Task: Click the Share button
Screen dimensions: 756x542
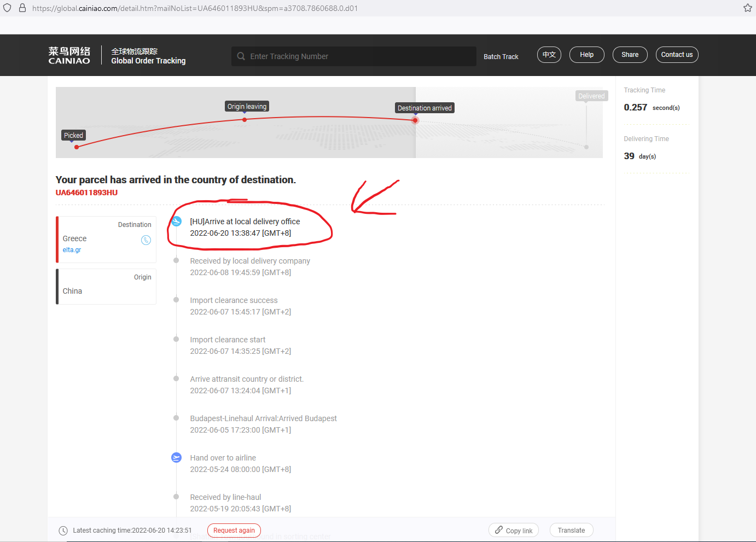Action: tap(630, 55)
